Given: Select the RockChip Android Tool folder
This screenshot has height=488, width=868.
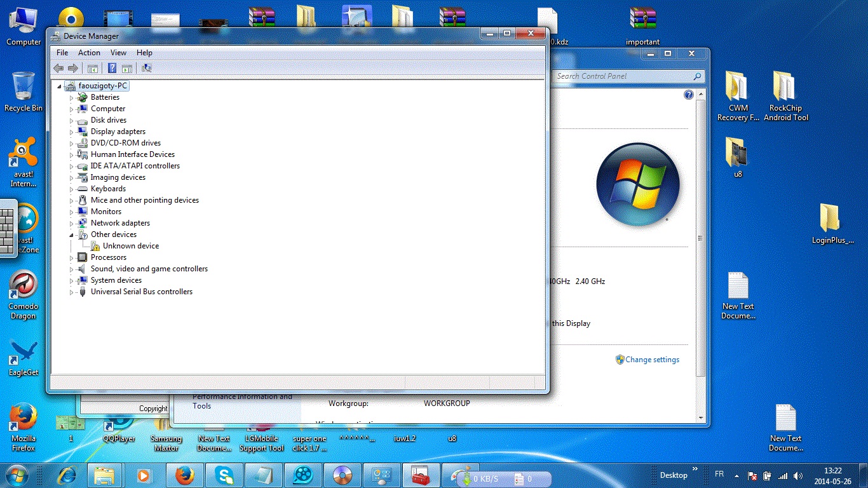Looking at the screenshot, I should coord(786,96).
